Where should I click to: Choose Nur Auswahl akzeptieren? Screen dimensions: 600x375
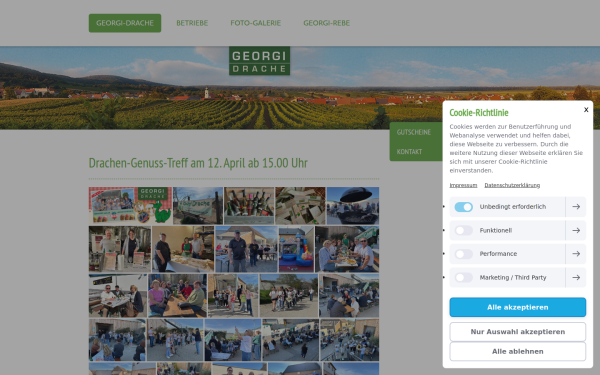click(x=517, y=332)
